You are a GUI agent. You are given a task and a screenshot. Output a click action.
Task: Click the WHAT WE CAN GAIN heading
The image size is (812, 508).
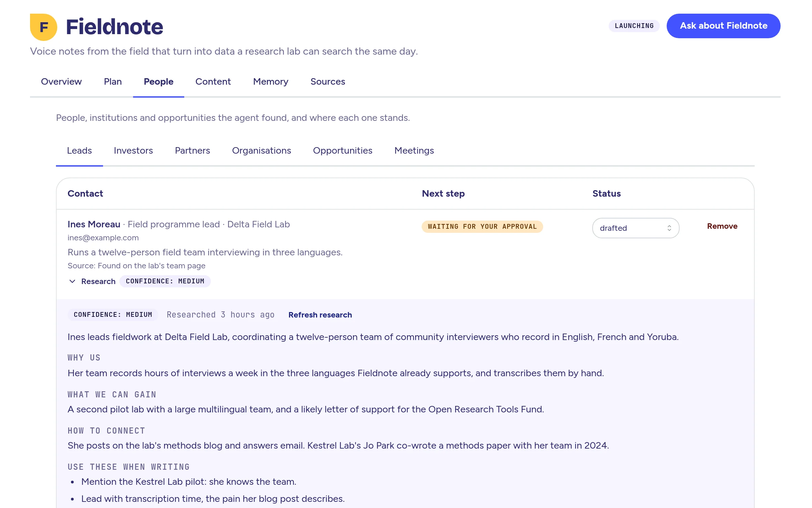click(112, 395)
